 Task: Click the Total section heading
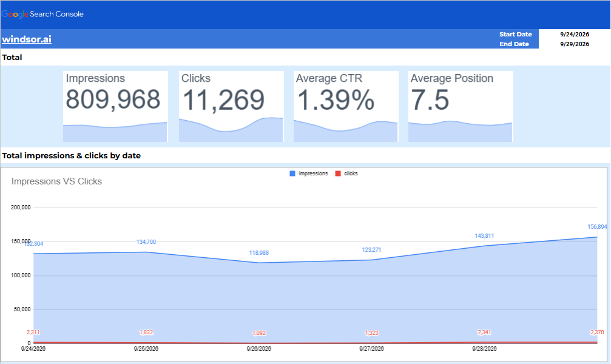pos(12,57)
